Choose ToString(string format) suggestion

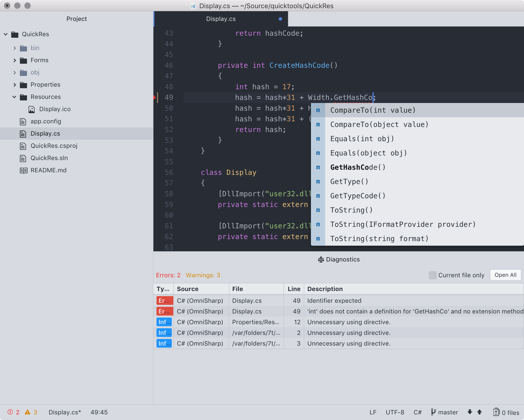(417, 239)
